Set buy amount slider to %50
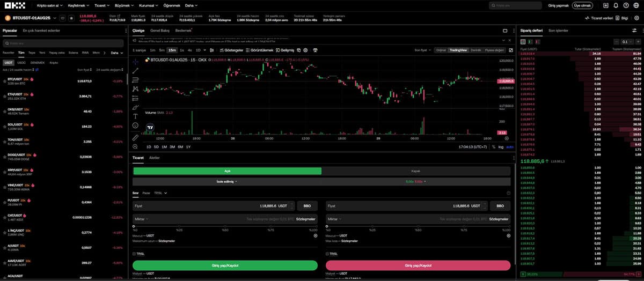 [x=225, y=226]
